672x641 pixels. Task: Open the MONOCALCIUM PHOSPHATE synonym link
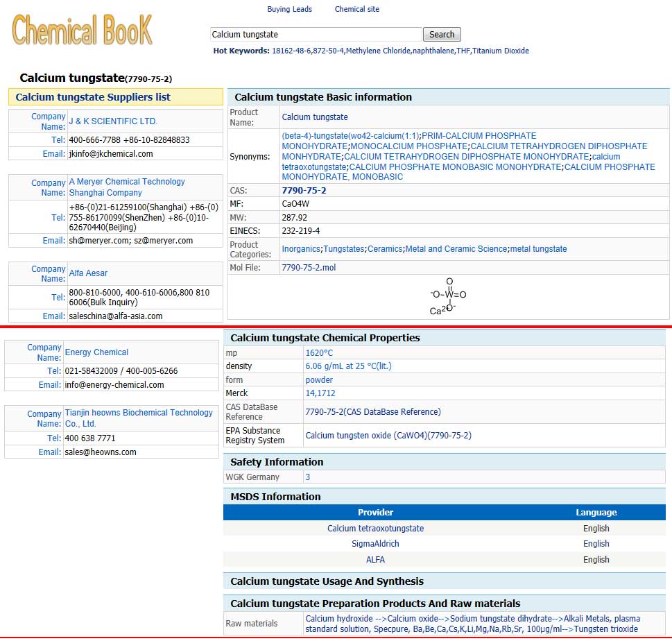(409, 146)
